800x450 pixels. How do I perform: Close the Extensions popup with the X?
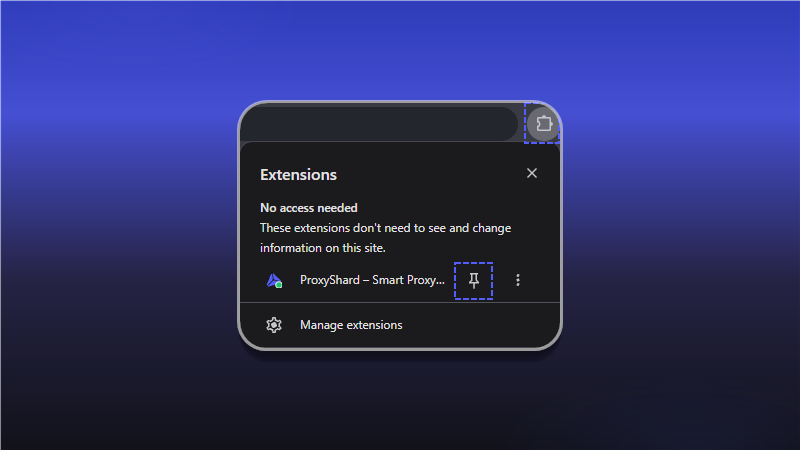(x=532, y=173)
